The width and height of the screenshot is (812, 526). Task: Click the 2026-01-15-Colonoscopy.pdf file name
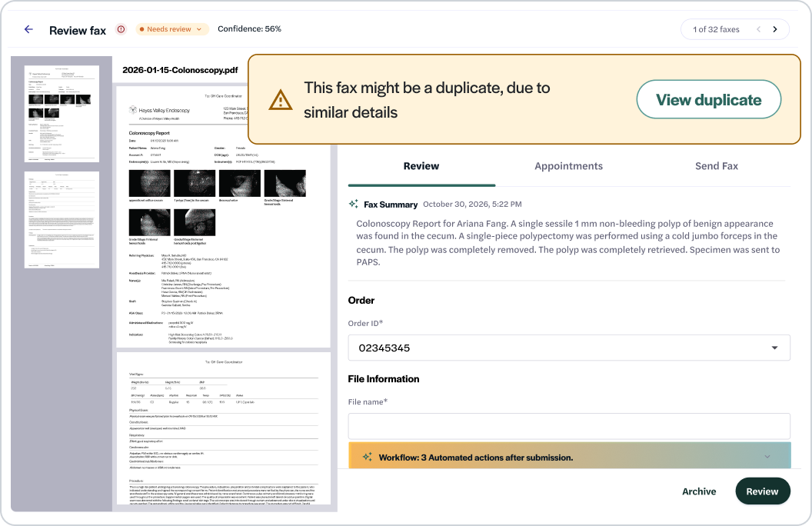point(180,70)
